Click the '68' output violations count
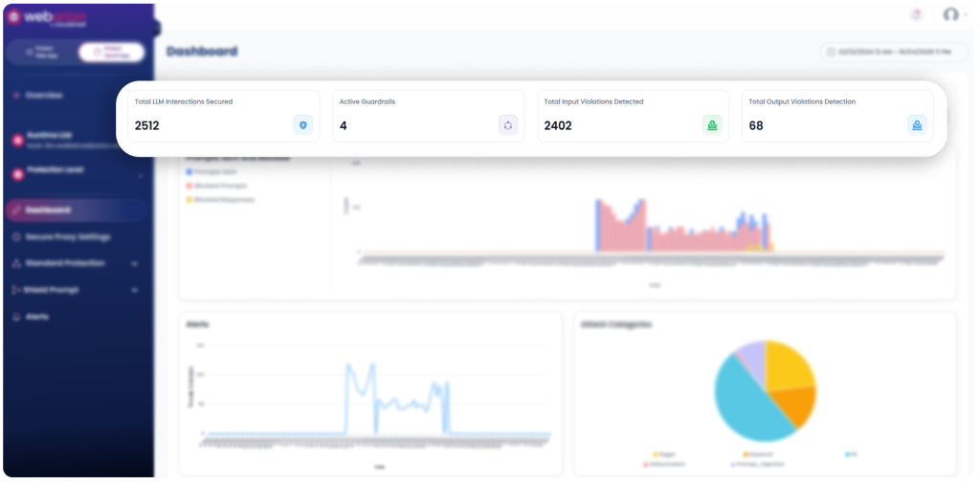Viewport: 980px width, 485px height. 756,125
